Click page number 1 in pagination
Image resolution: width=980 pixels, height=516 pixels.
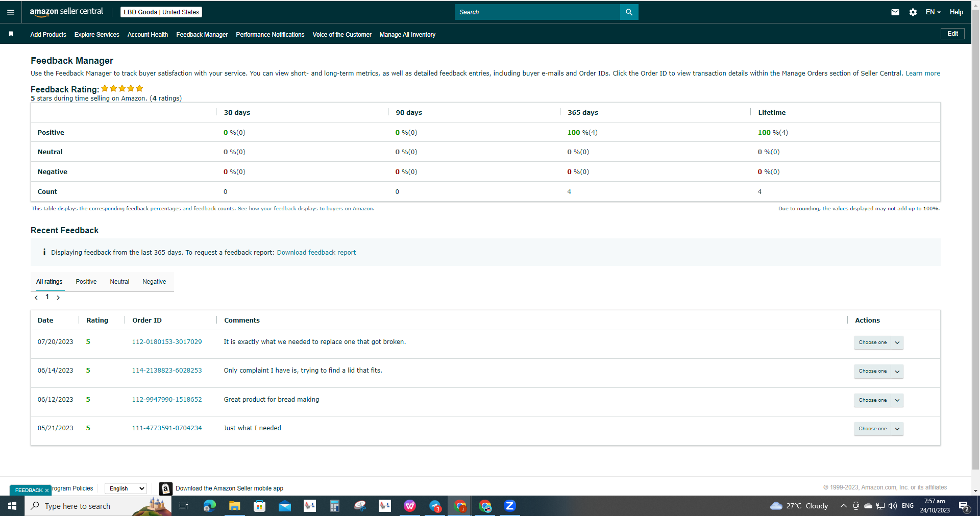pyautogui.click(x=47, y=297)
